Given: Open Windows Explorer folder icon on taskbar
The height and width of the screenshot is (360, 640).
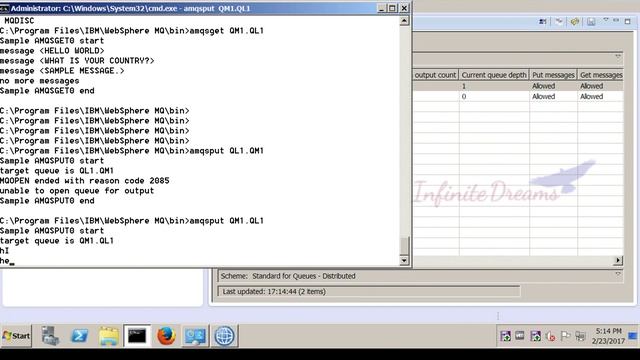Looking at the screenshot, I should coord(109,336).
